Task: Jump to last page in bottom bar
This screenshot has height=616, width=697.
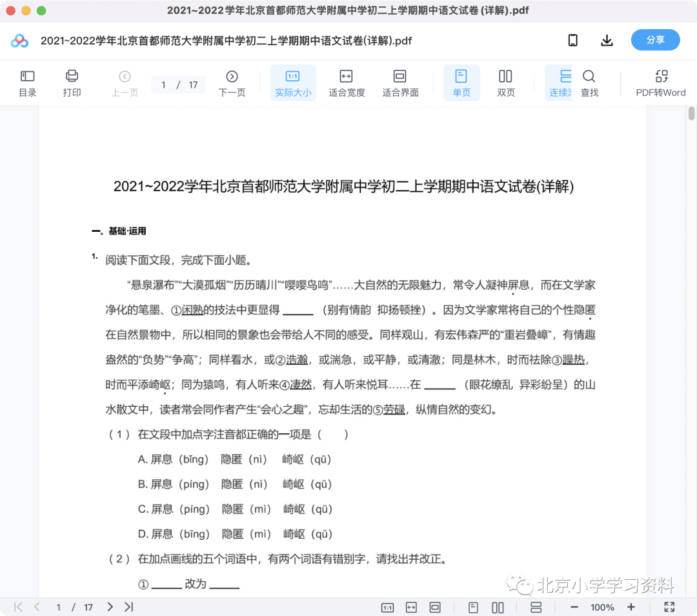Action: 129,607
